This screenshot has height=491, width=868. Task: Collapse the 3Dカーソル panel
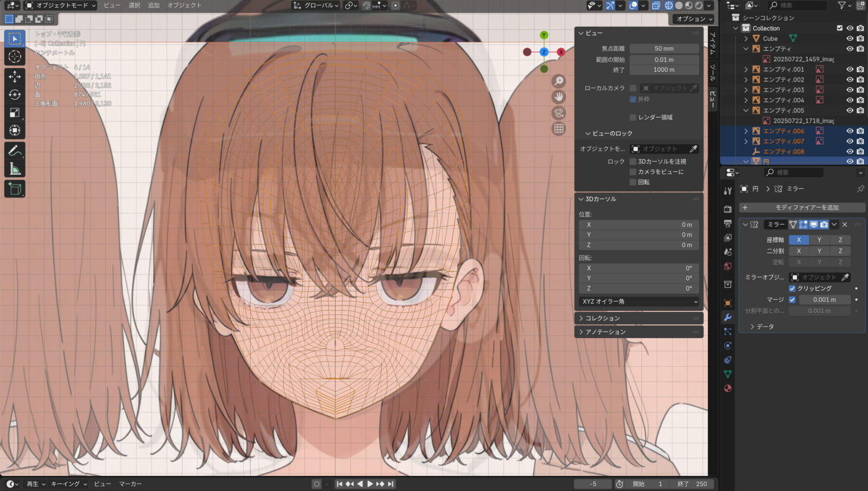click(639, 199)
